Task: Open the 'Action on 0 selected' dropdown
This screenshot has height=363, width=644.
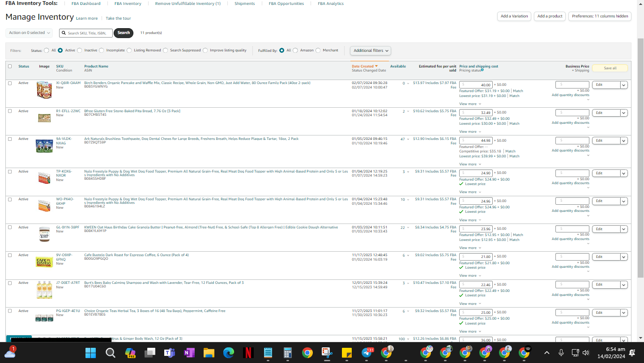Action: [x=29, y=33]
